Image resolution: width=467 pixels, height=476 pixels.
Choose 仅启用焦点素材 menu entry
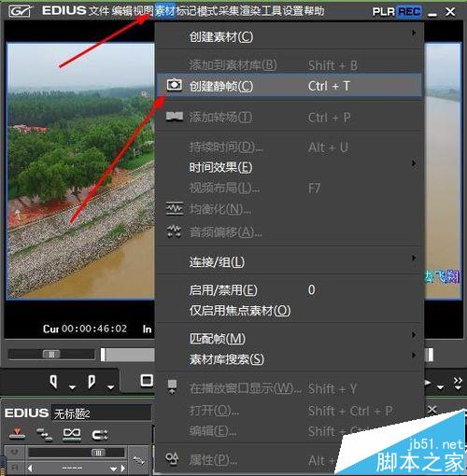[x=289, y=310]
